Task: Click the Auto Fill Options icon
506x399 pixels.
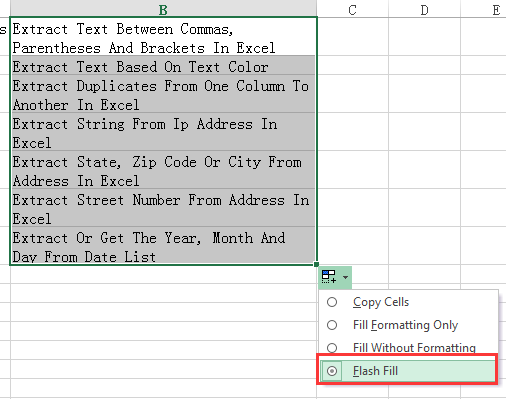Action: (x=329, y=277)
